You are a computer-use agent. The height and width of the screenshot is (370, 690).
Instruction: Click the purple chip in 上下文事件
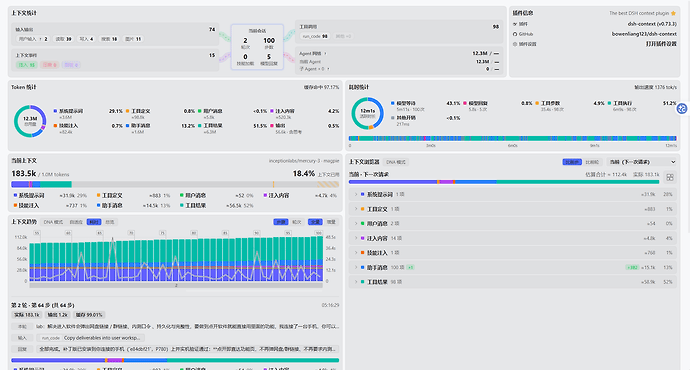coord(71,65)
